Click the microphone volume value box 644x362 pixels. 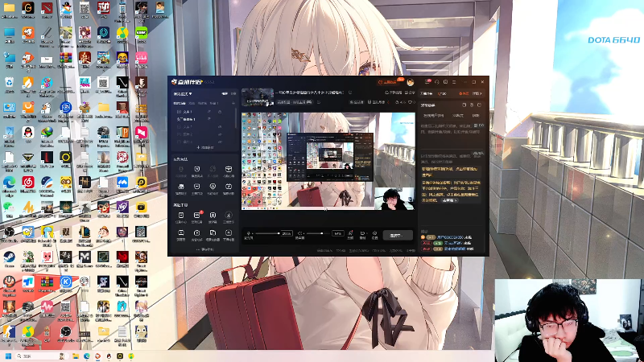(x=287, y=233)
